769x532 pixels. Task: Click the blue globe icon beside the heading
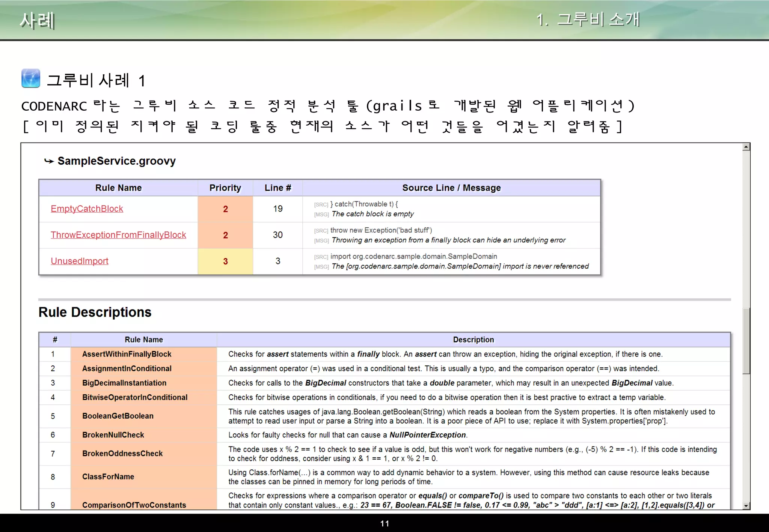(x=31, y=78)
